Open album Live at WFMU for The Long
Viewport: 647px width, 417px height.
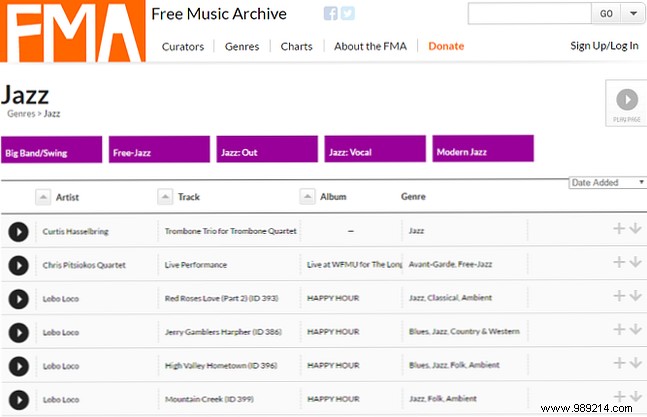tap(354, 265)
